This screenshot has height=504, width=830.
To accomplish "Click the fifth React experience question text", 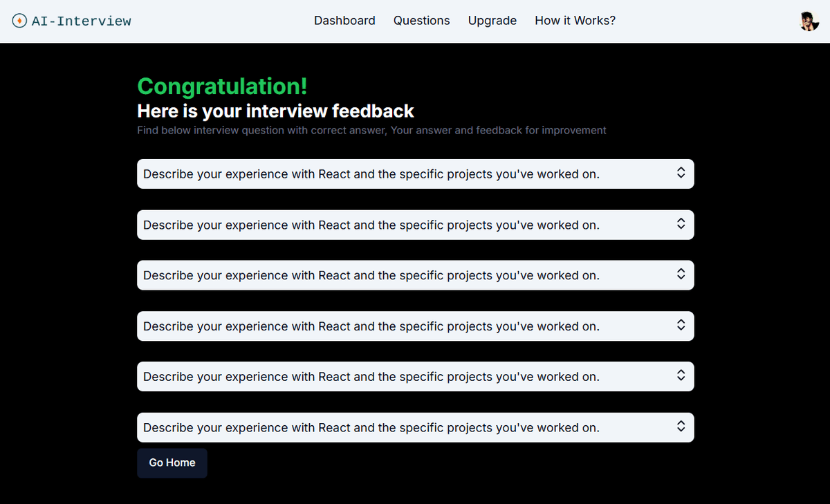I will pos(371,377).
